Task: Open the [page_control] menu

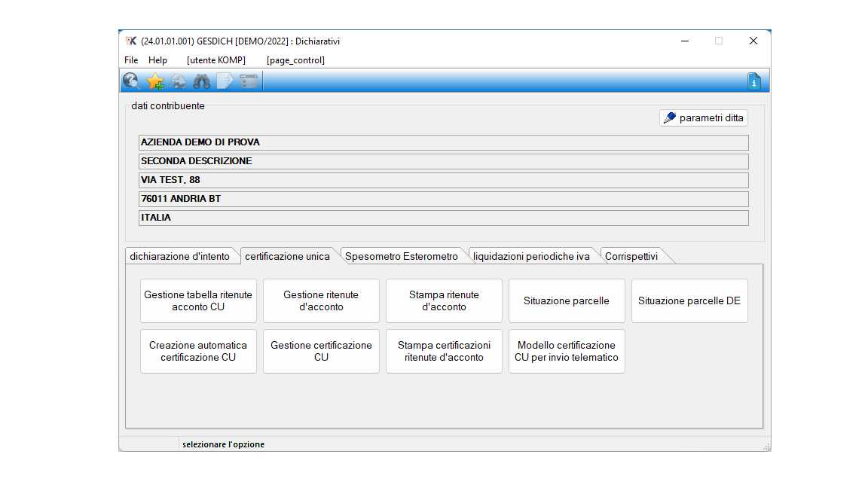Action: (295, 59)
